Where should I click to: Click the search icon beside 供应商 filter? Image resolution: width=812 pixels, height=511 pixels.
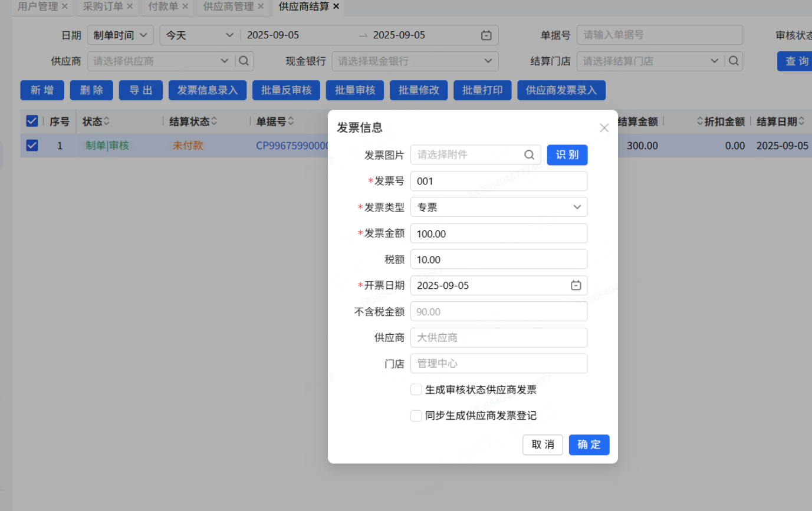(244, 61)
